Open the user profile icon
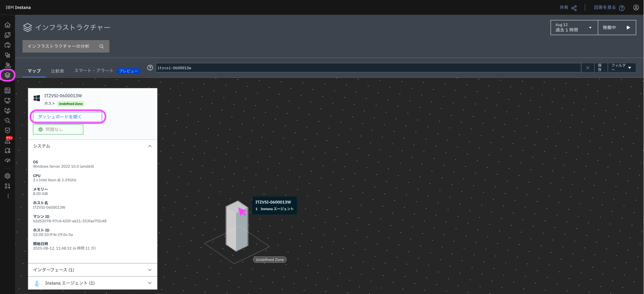This screenshot has height=294, width=644. tap(636, 8)
